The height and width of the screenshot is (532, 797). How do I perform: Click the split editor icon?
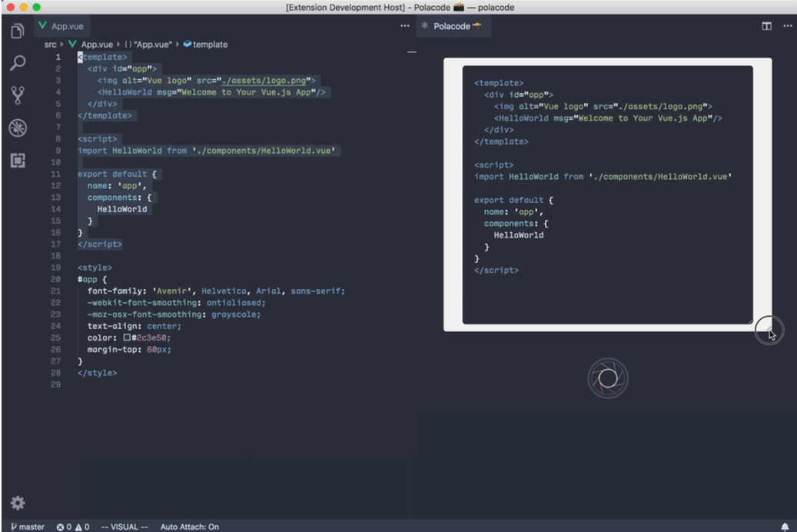point(766,26)
